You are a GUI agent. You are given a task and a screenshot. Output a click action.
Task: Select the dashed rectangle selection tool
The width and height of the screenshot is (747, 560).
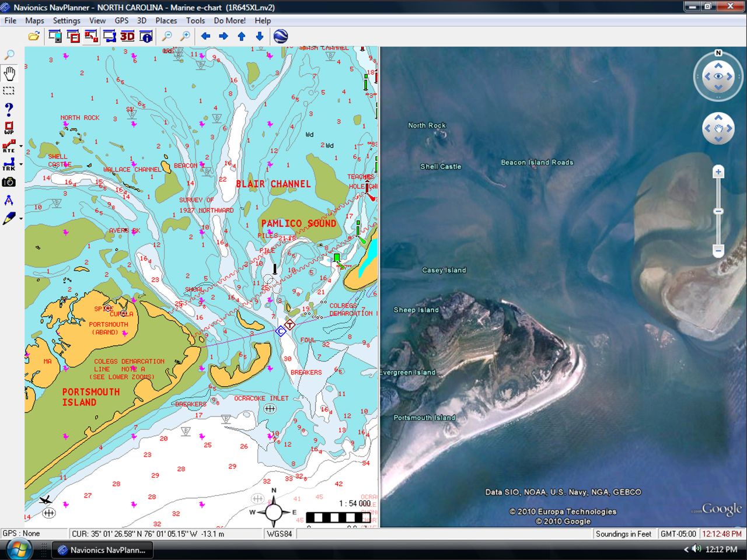(9, 91)
